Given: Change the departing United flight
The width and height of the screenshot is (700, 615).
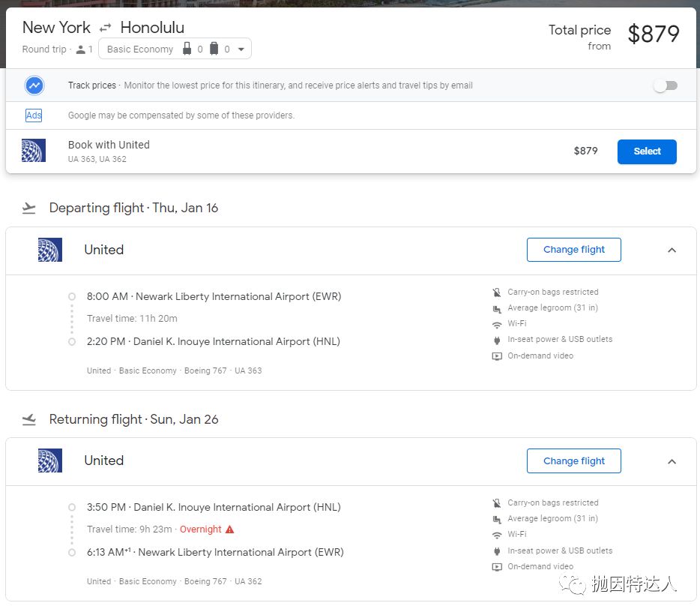Looking at the screenshot, I should point(573,250).
